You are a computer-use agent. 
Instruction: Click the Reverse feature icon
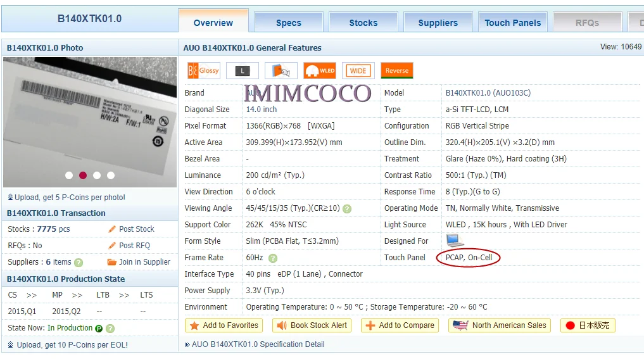pyautogui.click(x=397, y=71)
